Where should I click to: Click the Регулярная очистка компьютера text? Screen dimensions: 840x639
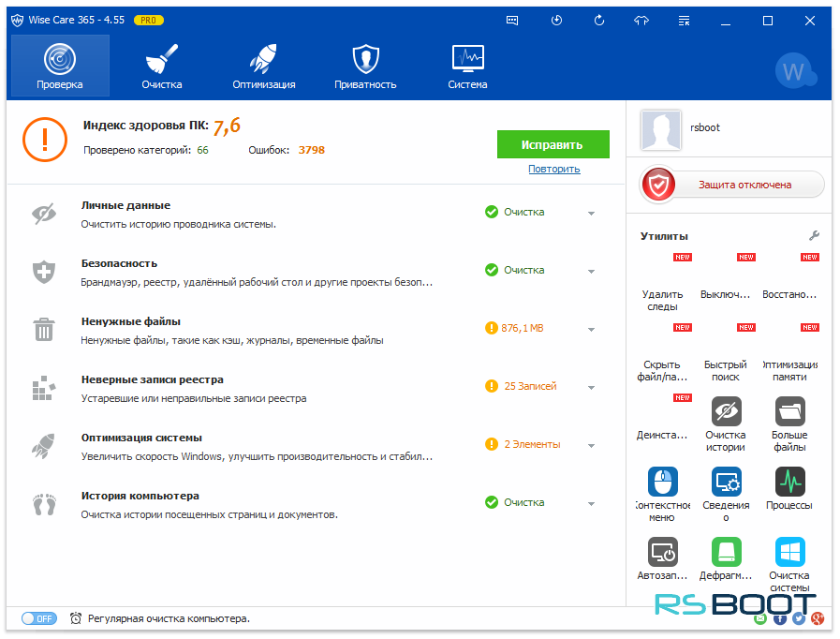tap(169, 618)
